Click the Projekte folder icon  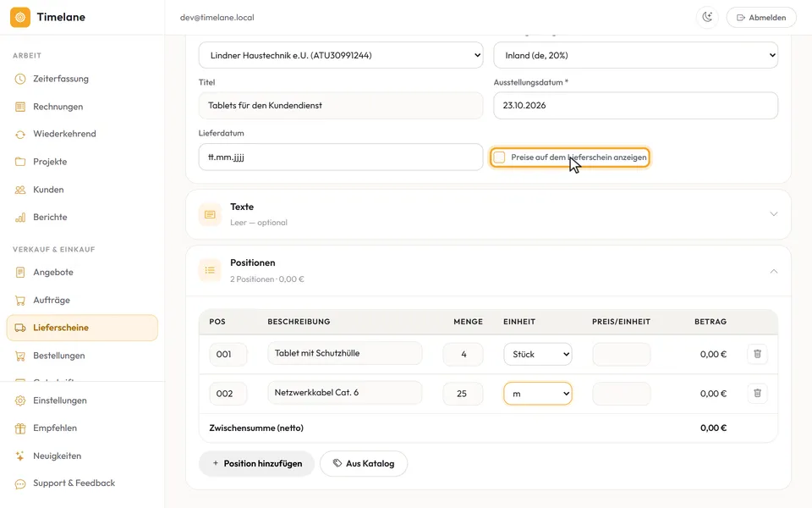(20, 162)
